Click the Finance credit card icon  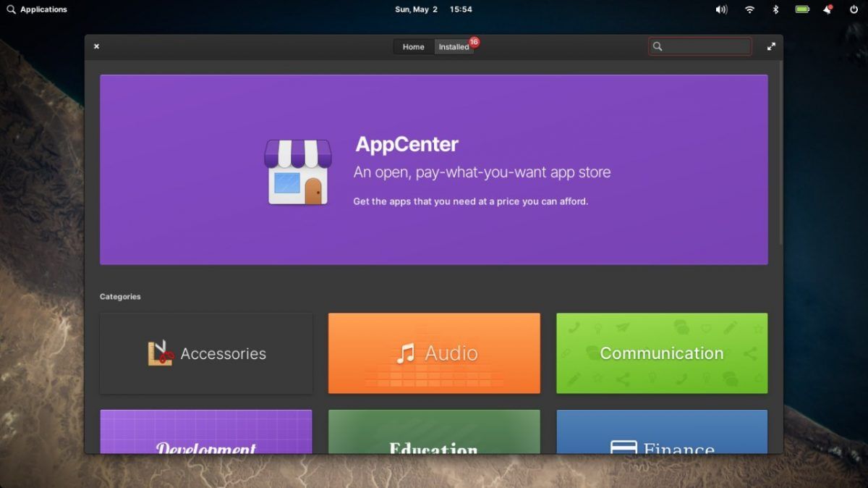pos(624,447)
